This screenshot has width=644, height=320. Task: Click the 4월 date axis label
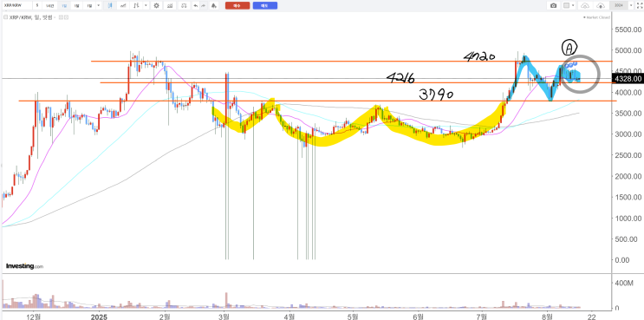coord(289,317)
